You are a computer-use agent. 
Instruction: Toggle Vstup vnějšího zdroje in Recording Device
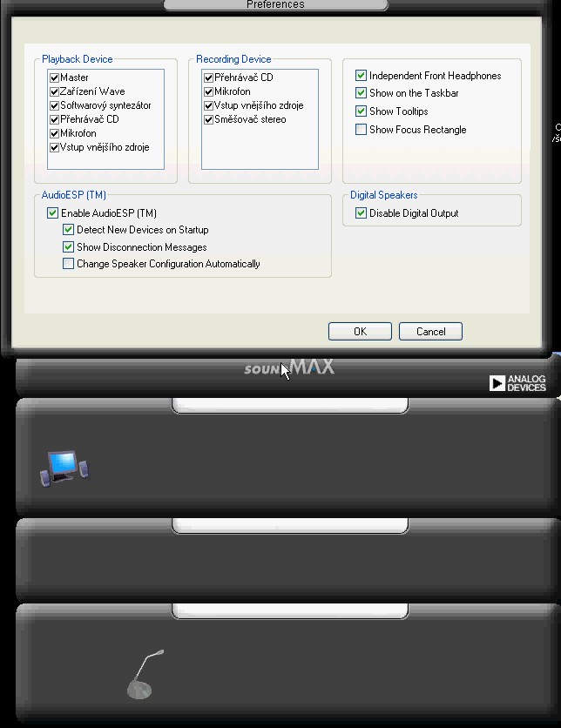208,105
